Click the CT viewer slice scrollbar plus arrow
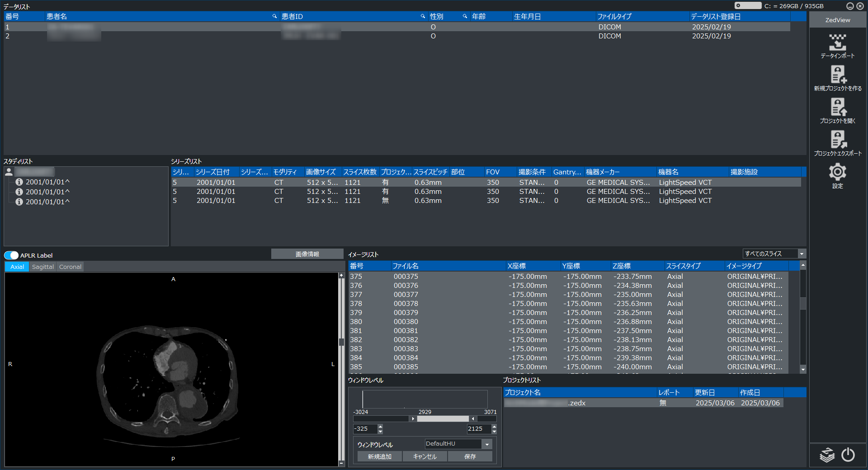Viewport: 868px width, 470px height. click(342, 275)
